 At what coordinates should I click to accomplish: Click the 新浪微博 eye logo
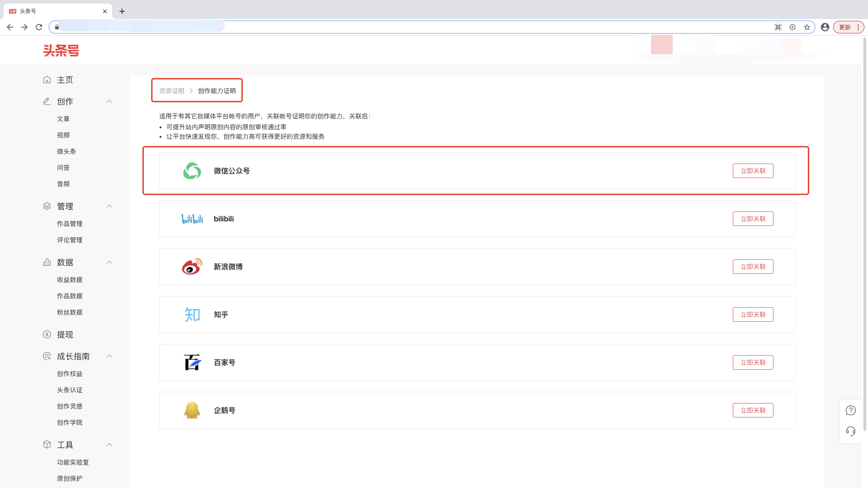192,267
